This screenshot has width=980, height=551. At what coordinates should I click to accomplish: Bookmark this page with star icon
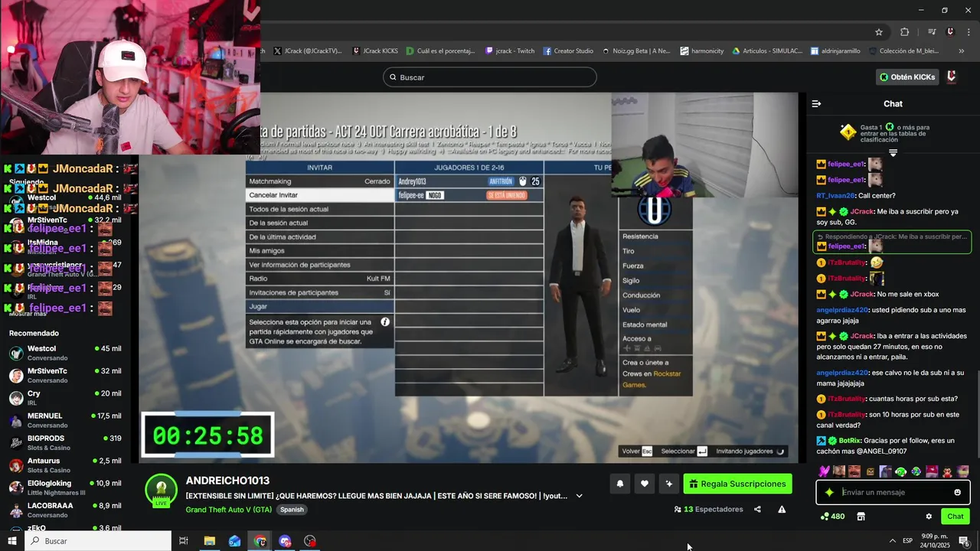[879, 32]
